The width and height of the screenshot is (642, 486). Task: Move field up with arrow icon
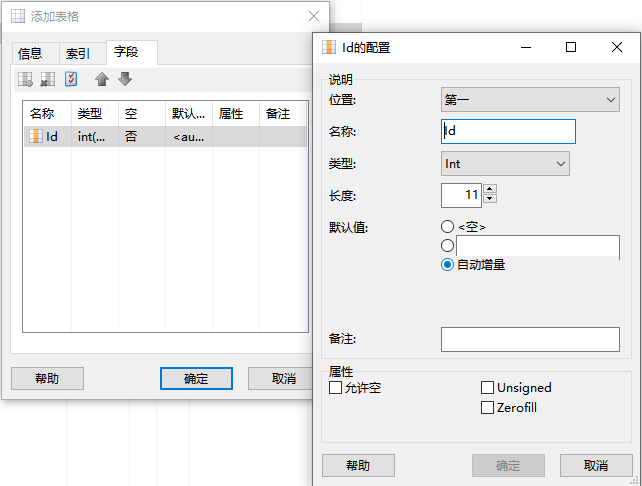click(102, 79)
